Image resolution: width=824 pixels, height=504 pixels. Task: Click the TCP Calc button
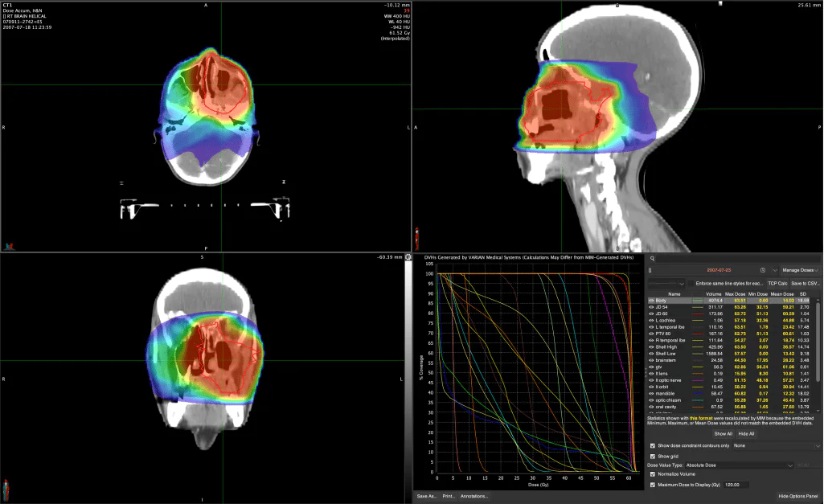777,284
